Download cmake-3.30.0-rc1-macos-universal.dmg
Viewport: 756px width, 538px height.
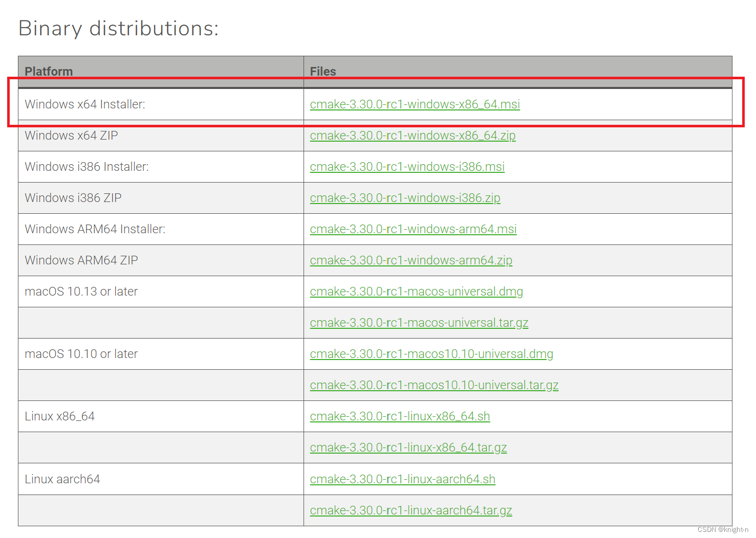[x=417, y=292]
